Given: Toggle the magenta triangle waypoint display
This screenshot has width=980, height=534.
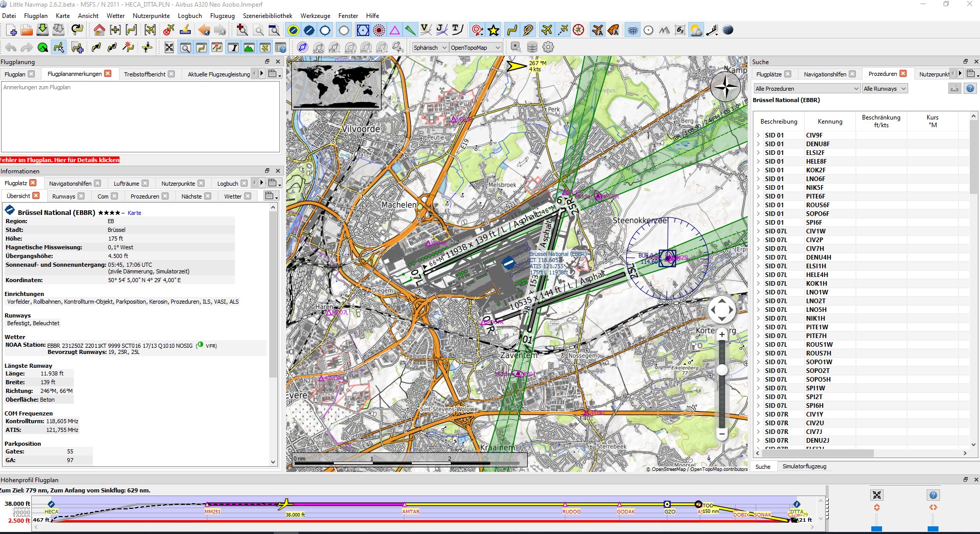Looking at the screenshot, I should coord(394,30).
